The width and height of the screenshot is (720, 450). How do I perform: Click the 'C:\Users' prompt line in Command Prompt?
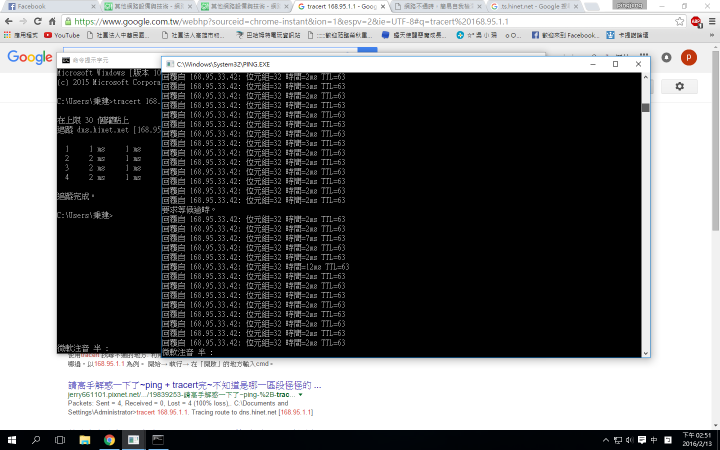click(x=85, y=215)
